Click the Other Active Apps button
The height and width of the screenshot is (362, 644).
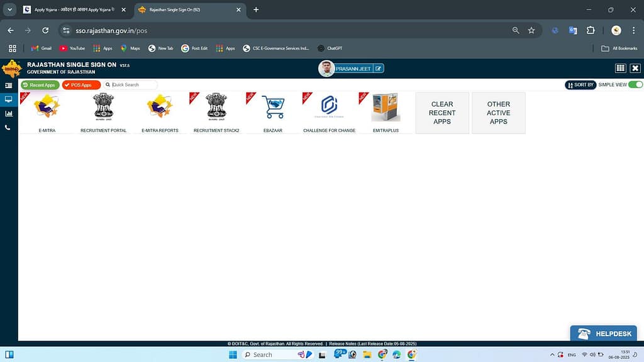point(498,113)
